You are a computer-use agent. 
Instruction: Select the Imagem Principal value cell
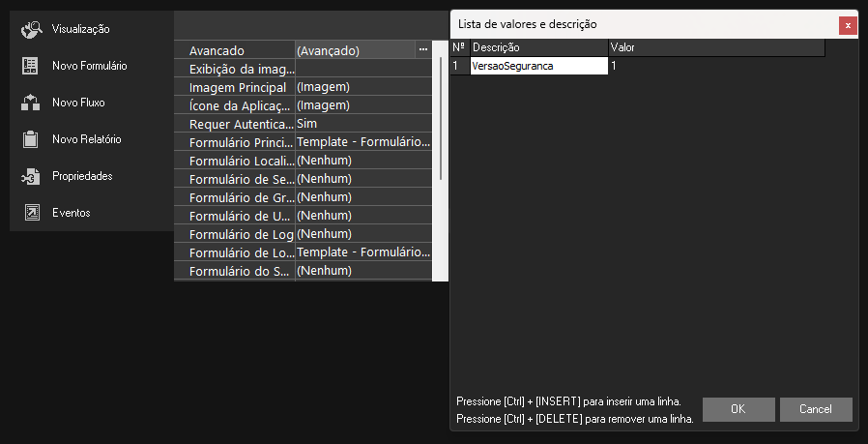362,87
